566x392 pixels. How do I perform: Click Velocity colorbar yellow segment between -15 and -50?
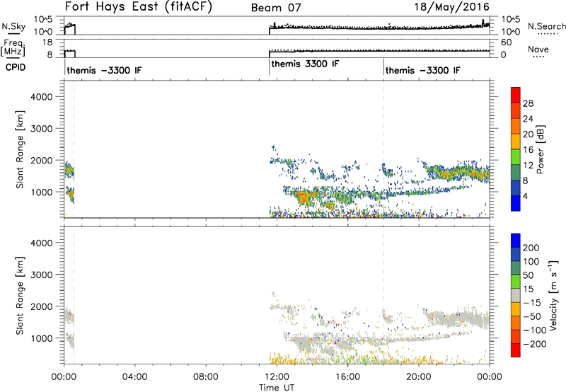[516, 309]
